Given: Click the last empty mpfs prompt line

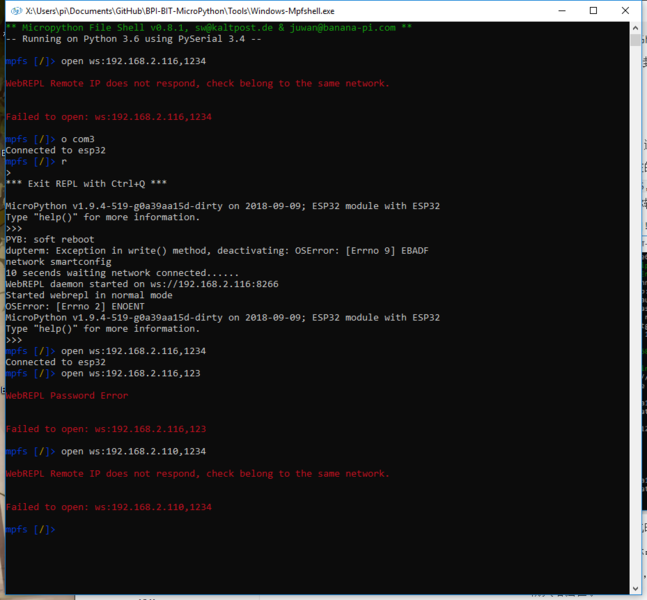Looking at the screenshot, I should (31, 529).
